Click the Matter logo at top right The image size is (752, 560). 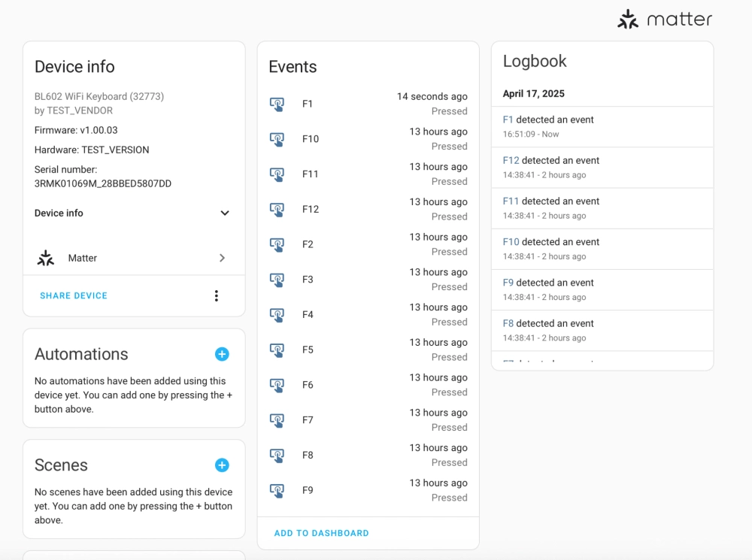coord(664,20)
